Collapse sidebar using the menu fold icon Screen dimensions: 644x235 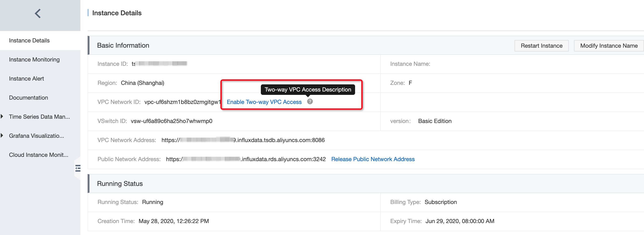(x=78, y=168)
